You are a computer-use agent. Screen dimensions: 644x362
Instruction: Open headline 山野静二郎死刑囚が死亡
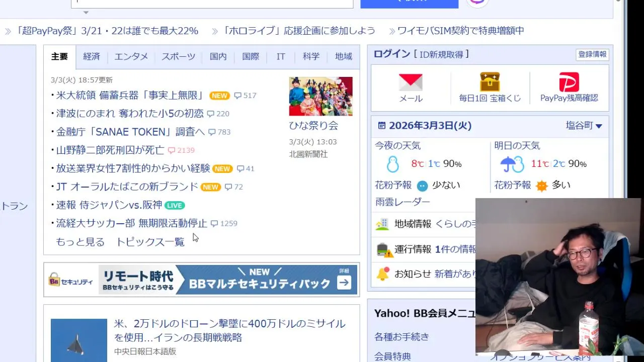110,150
